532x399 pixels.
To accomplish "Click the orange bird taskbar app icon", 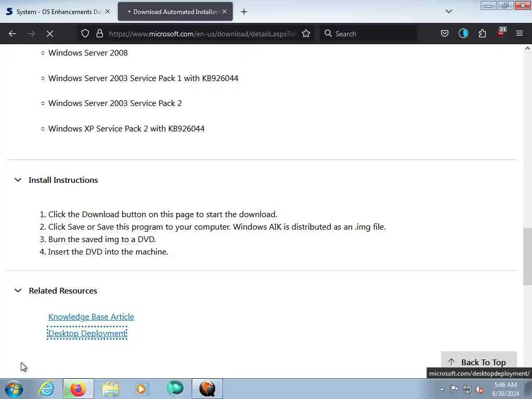I will (x=207, y=389).
